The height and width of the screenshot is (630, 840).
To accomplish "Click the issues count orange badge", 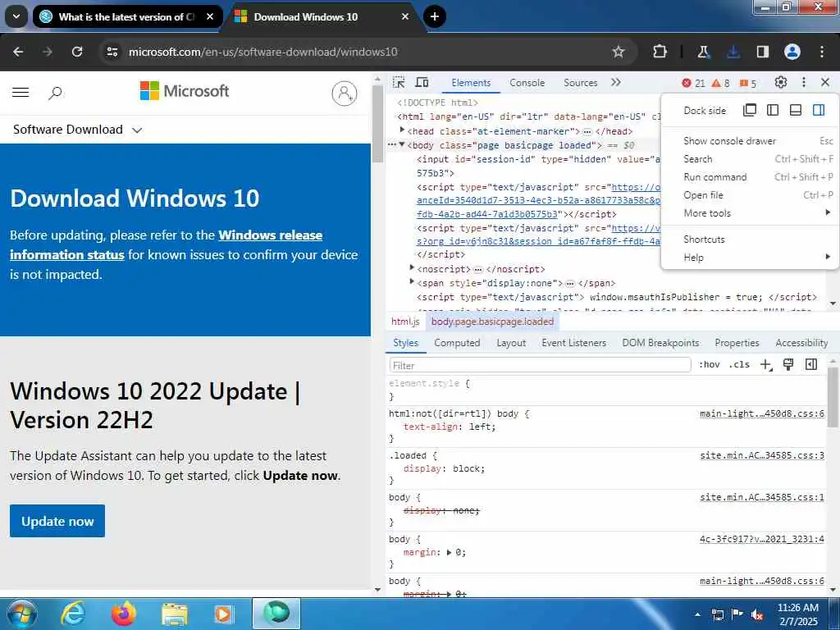I will [x=748, y=83].
